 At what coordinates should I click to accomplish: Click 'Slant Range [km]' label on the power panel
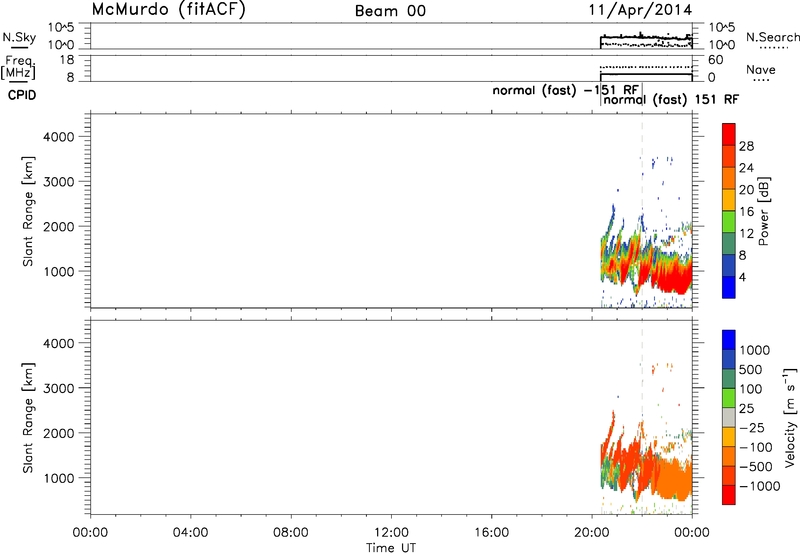click(28, 212)
